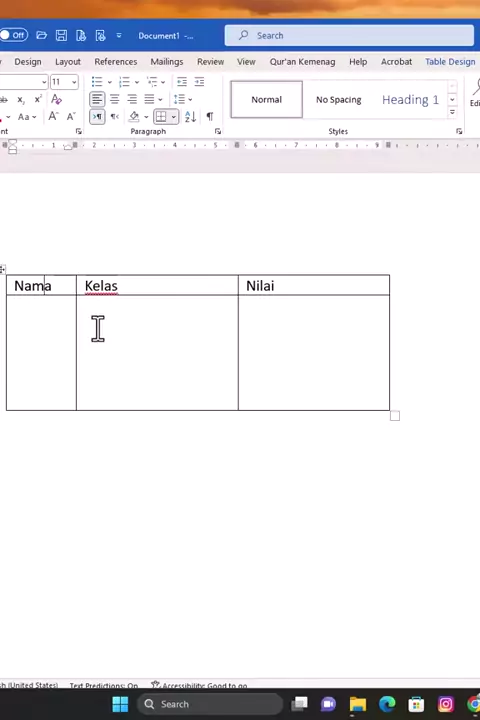The height and width of the screenshot is (720, 480).
Task: Open the References ribbon tab
Action: [116, 62]
